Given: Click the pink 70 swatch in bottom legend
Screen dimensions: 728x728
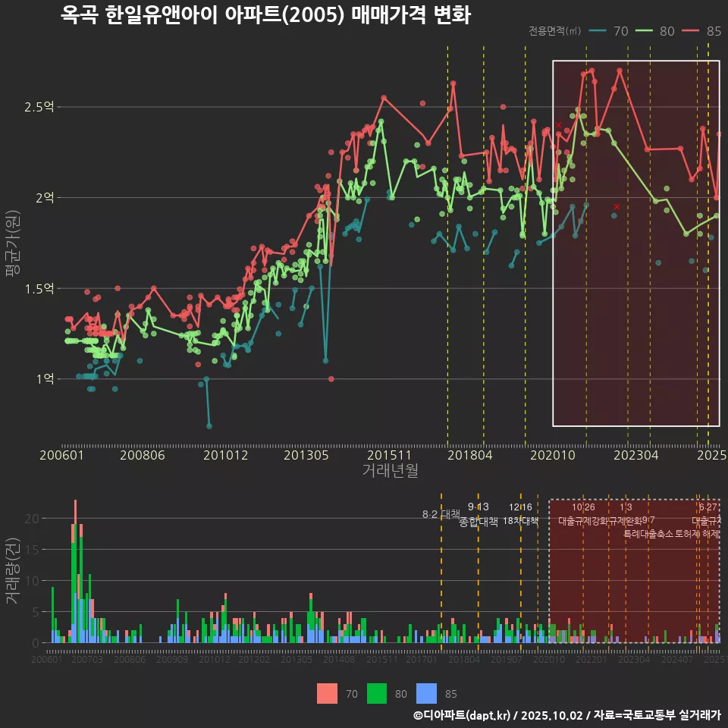Looking at the screenshot, I should (327, 693).
